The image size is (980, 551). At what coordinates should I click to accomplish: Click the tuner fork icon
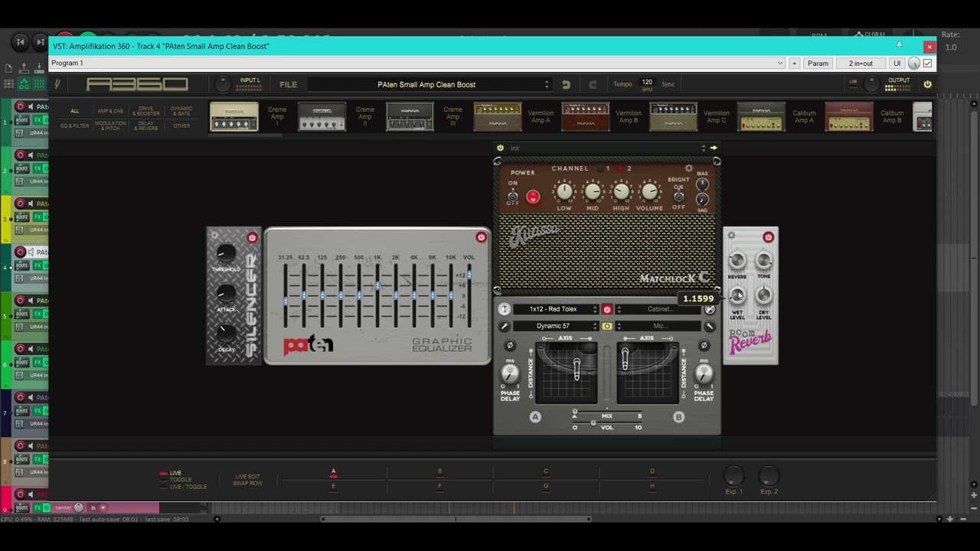(57, 84)
